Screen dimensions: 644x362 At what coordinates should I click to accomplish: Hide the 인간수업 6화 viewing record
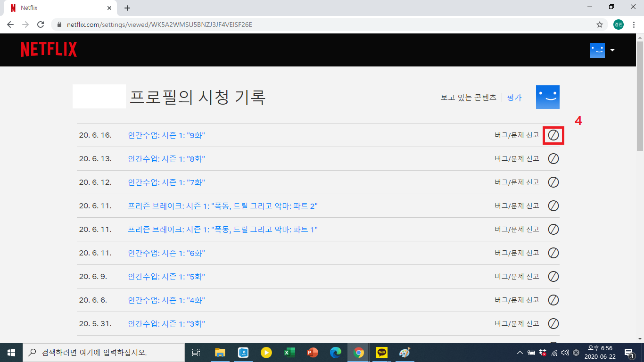553,253
